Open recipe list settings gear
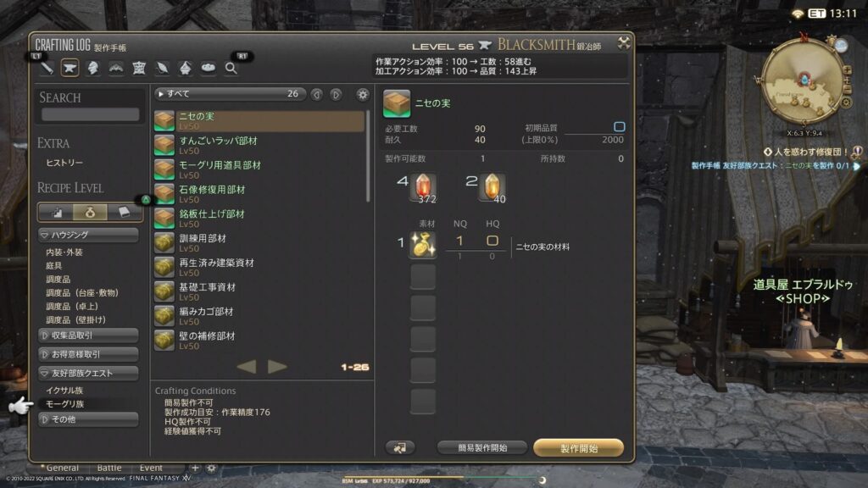Image resolution: width=868 pixels, height=488 pixels. point(363,95)
